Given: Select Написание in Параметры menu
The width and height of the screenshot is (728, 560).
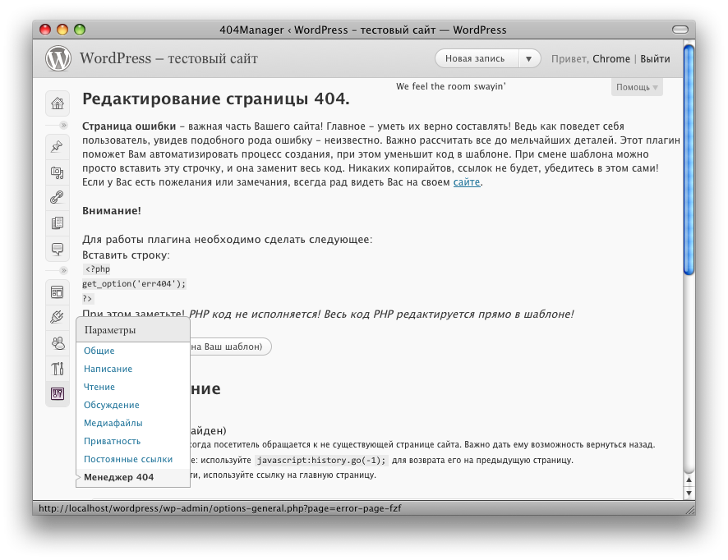Looking at the screenshot, I should point(108,369).
